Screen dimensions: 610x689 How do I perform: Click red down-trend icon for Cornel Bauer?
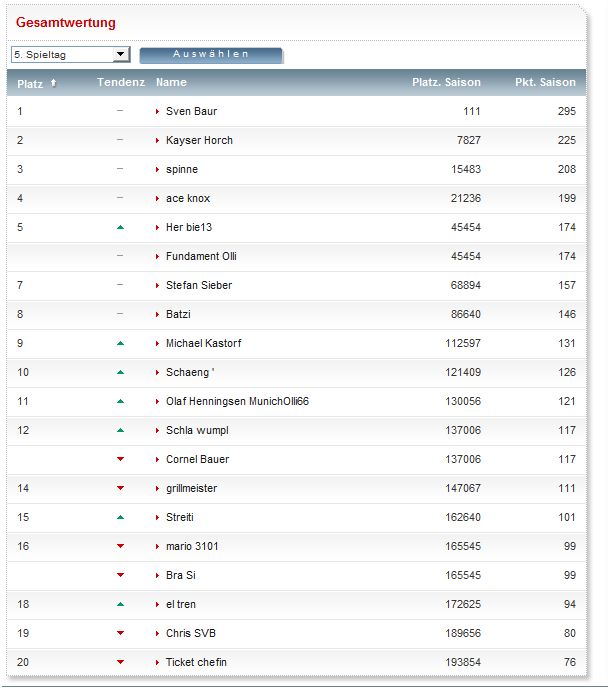click(120, 459)
